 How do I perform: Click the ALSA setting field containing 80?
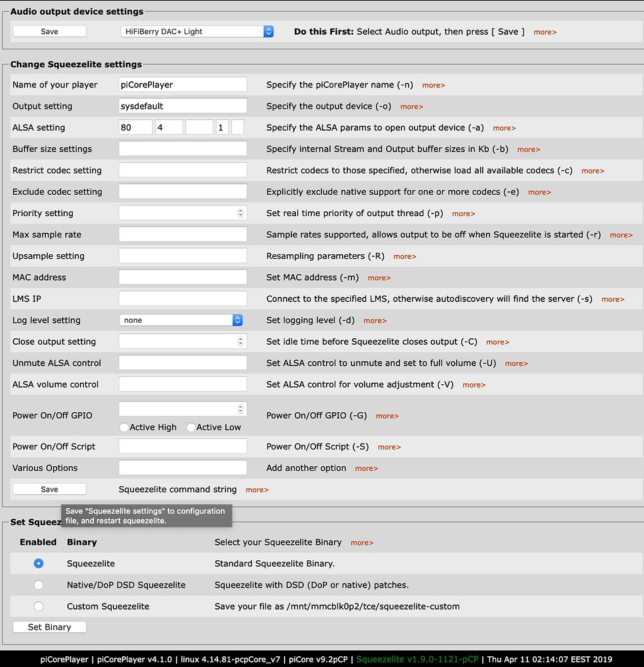pyautogui.click(x=135, y=127)
